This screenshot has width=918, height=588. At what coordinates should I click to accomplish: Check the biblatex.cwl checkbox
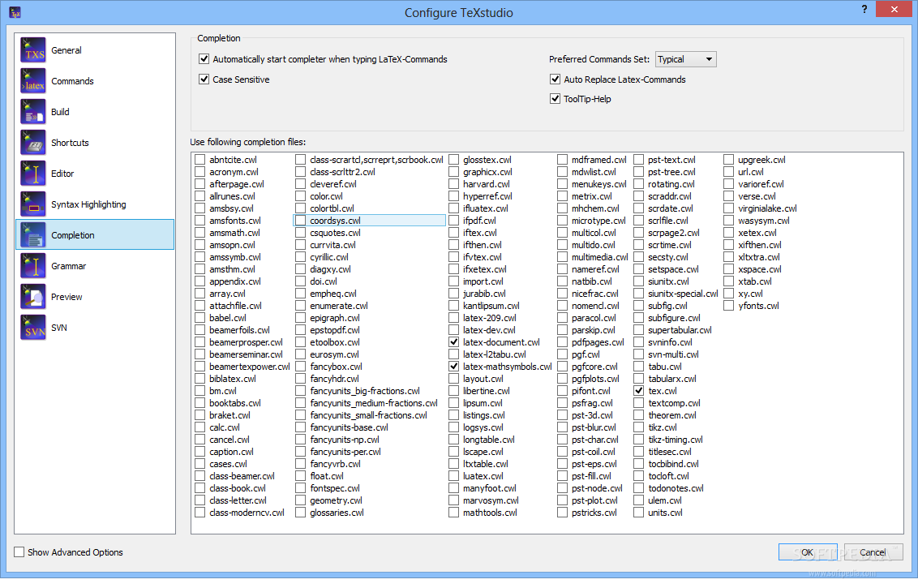click(x=200, y=379)
